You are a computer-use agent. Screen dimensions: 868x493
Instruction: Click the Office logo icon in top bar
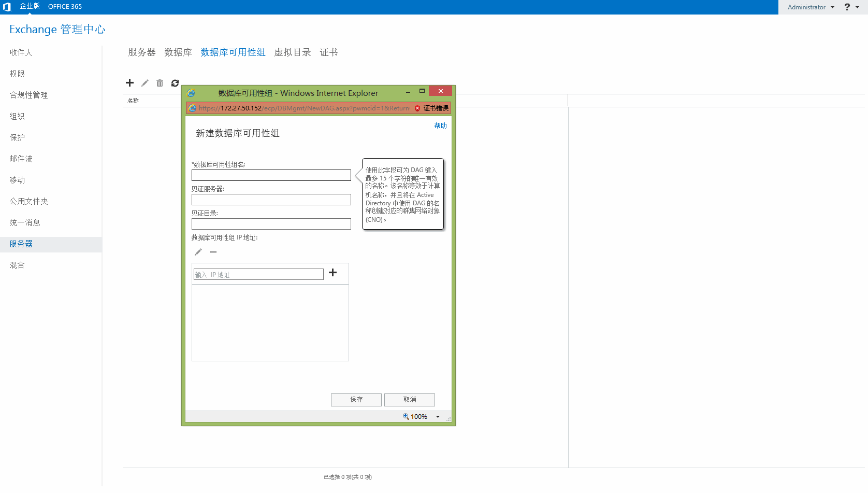(x=7, y=7)
